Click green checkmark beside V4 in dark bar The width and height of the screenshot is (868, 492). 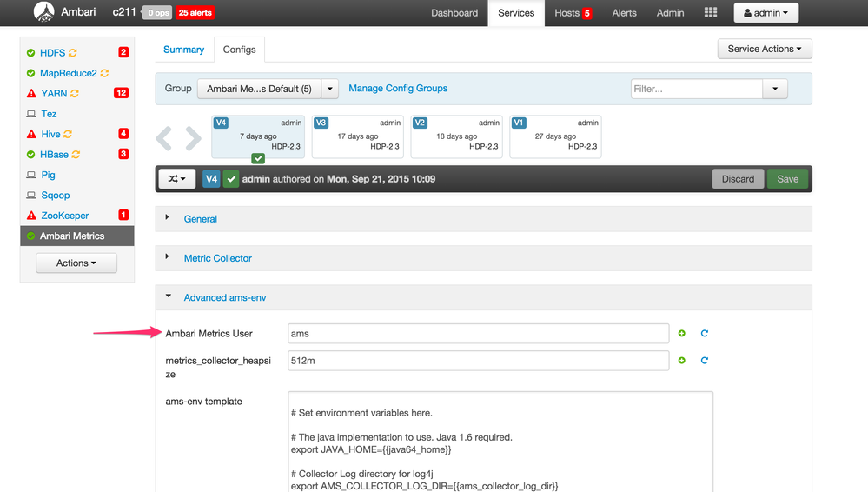pyautogui.click(x=231, y=179)
